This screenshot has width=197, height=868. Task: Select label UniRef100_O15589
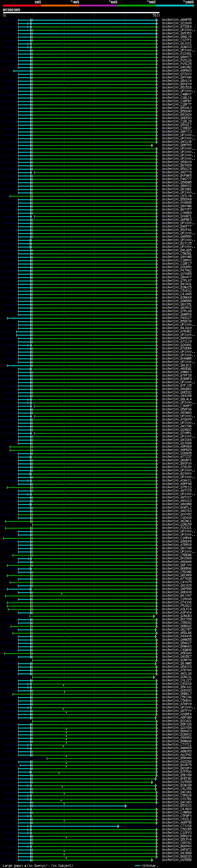point(176,782)
